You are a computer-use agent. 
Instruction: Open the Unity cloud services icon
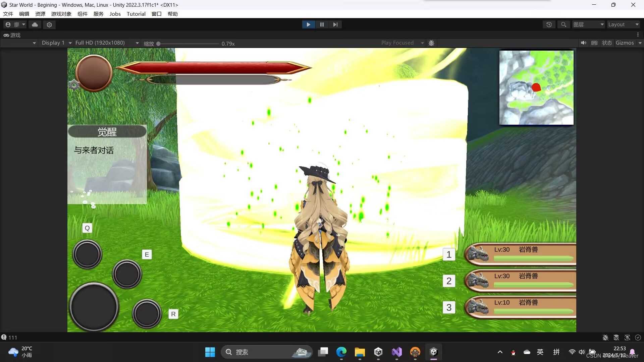coord(35,24)
